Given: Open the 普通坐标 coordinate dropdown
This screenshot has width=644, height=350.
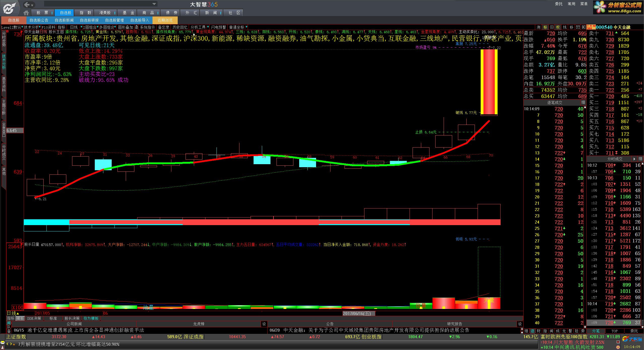Looking at the screenshot, I should (x=246, y=27).
